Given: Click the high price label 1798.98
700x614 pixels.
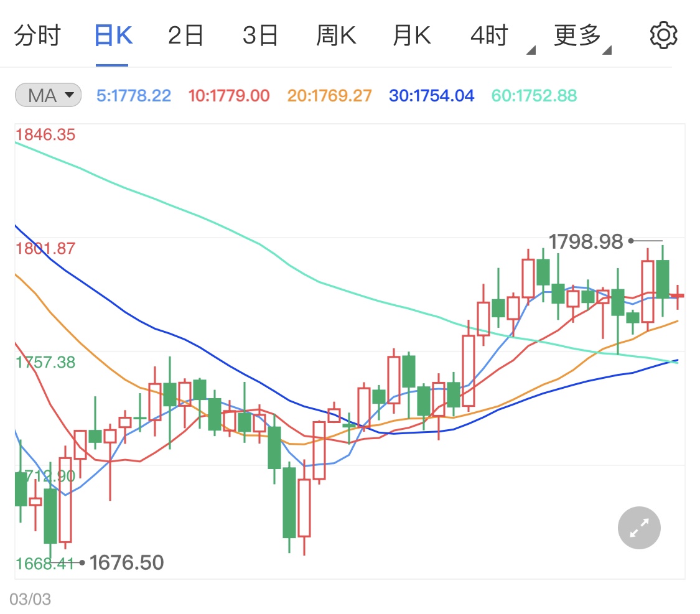Looking at the screenshot, I should point(586,242).
